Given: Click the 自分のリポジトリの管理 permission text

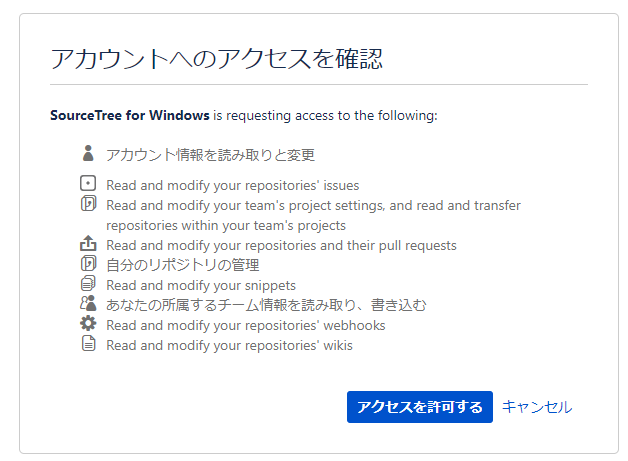Looking at the screenshot, I should [x=183, y=265].
